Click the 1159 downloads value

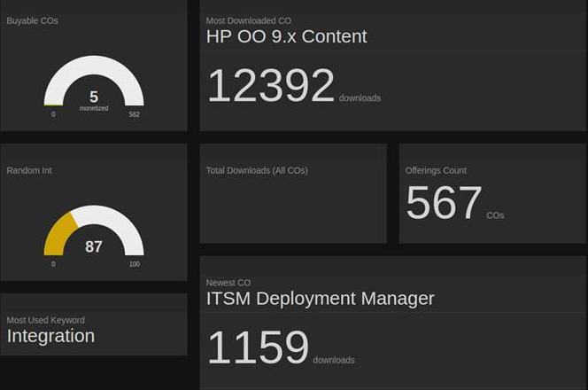click(x=258, y=347)
